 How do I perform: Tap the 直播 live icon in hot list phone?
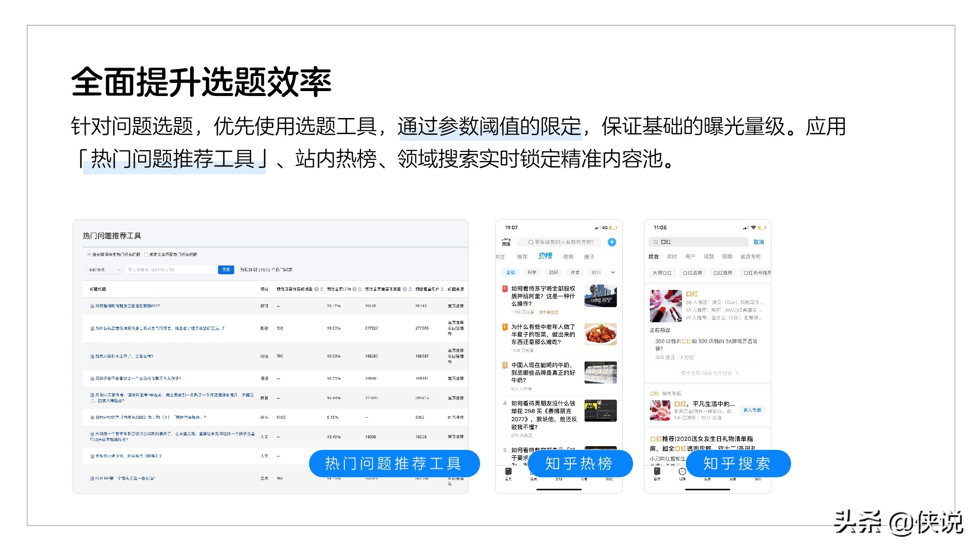coord(506,242)
